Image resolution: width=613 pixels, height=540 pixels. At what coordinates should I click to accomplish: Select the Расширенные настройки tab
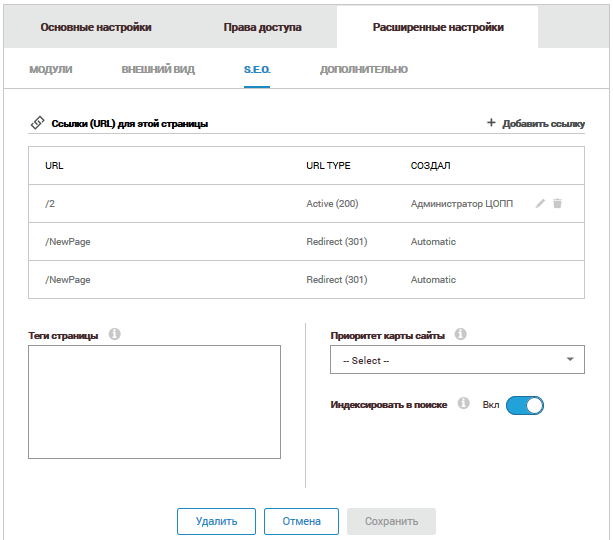[x=437, y=27]
